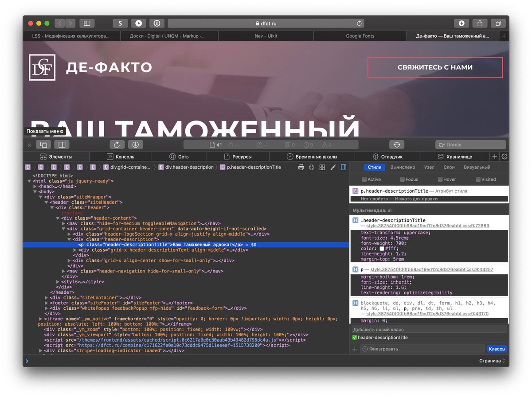Screen dimensions: 532x397
Task: Open the Google Fonts browser tab
Action: point(360,36)
